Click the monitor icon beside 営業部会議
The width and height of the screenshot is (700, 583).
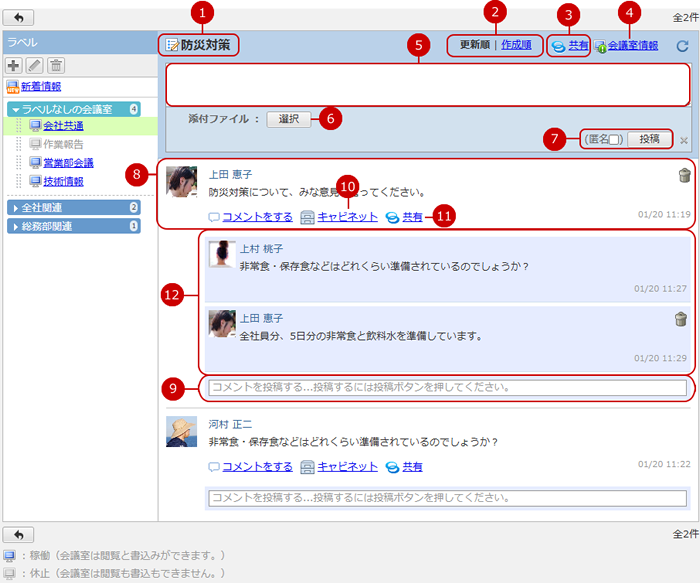point(35,163)
